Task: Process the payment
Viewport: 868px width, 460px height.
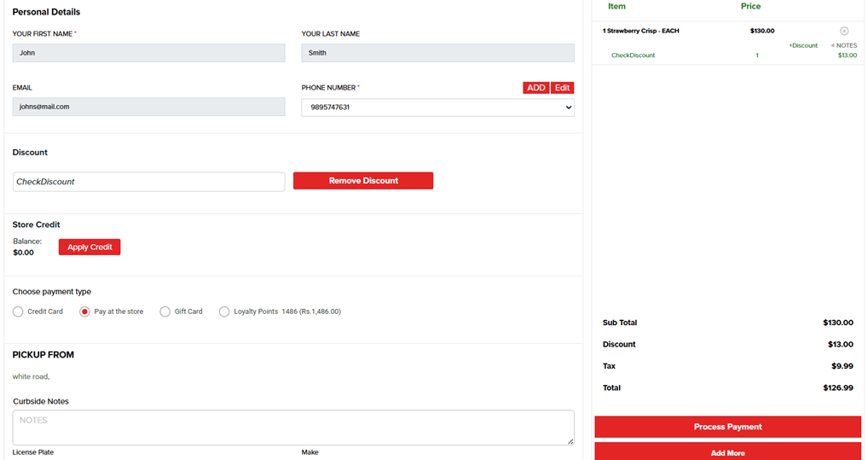Action: (x=727, y=427)
